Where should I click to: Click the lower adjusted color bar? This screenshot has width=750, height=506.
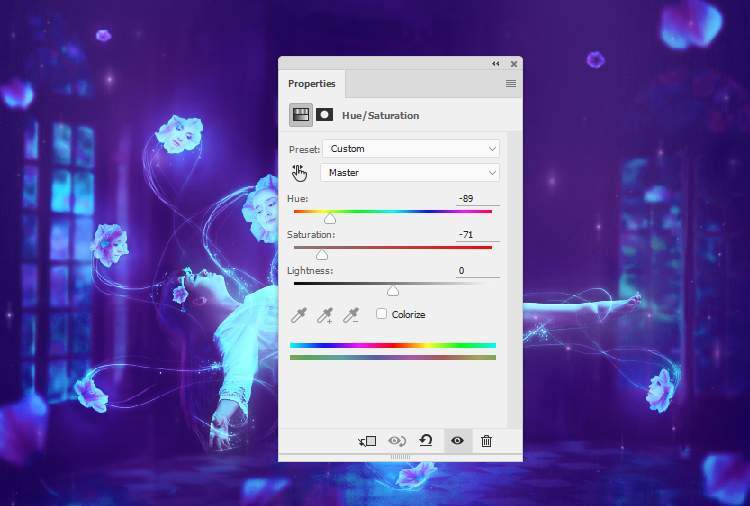[x=393, y=357]
